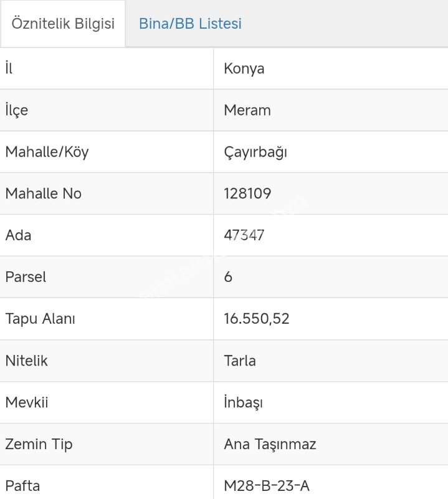448x499 pixels.
Task: Select the Tapu Alanı row label
Action: click(40, 319)
